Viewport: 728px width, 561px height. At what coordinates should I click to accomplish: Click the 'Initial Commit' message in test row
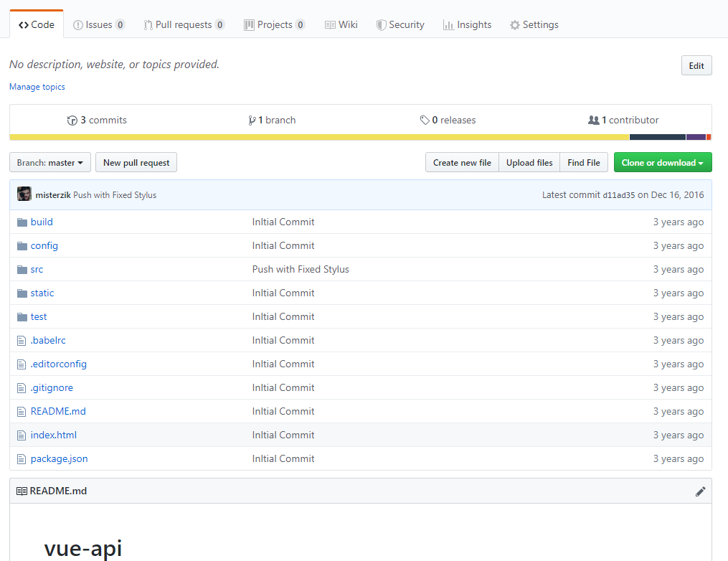(x=283, y=316)
